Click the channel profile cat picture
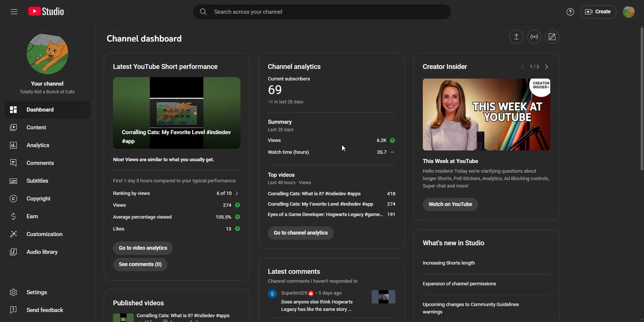 pos(47,54)
